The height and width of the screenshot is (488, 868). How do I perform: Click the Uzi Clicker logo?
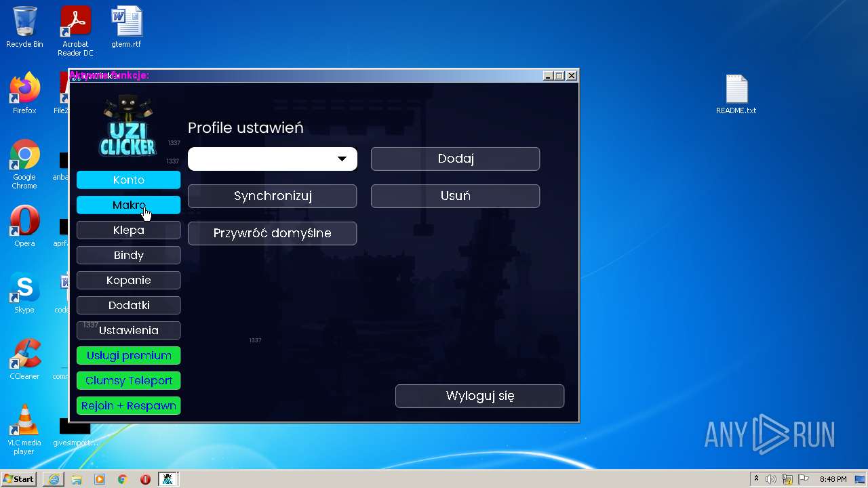128,126
